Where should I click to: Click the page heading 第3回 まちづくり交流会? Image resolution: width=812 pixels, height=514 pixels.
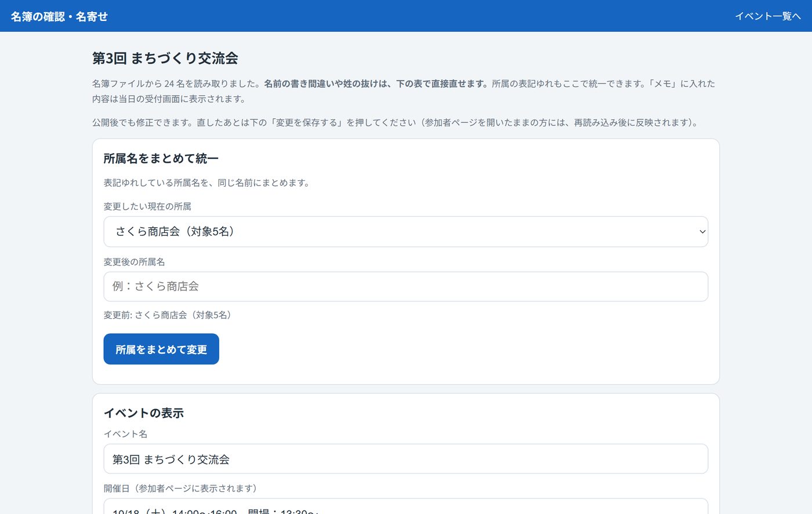pos(165,58)
